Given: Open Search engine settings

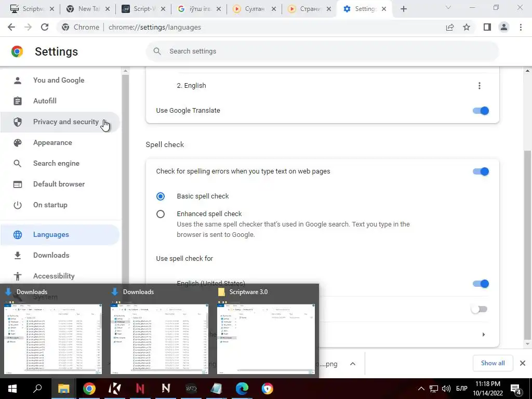Looking at the screenshot, I should click(60, 163).
